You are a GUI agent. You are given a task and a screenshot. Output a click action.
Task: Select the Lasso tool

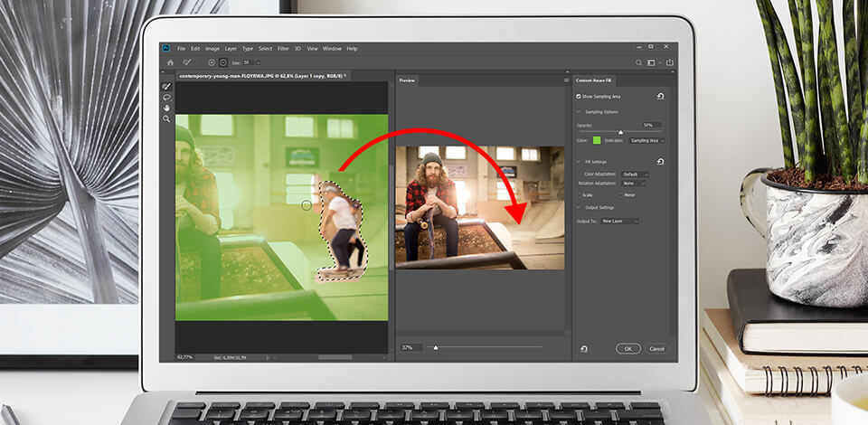point(167,97)
